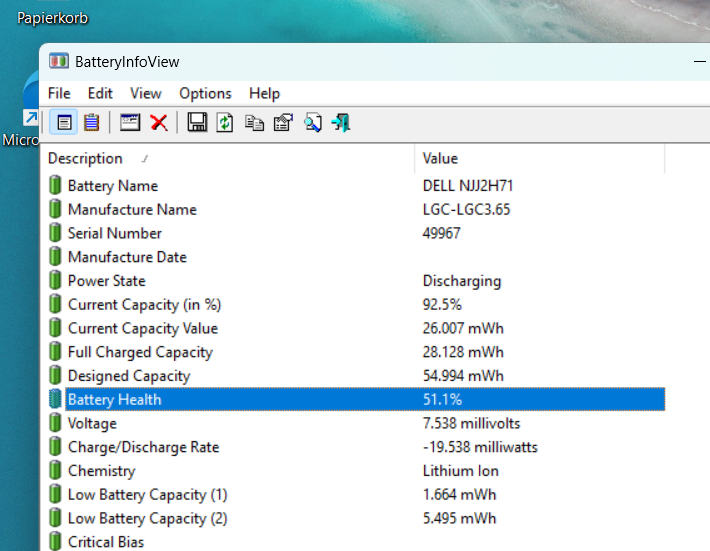This screenshot has height=551, width=710.
Task: Sort by the Description column header
Action: [228, 158]
